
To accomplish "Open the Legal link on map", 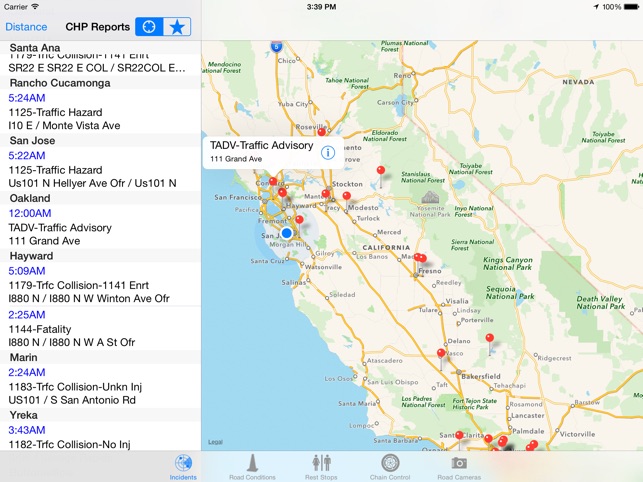I will (215, 442).
